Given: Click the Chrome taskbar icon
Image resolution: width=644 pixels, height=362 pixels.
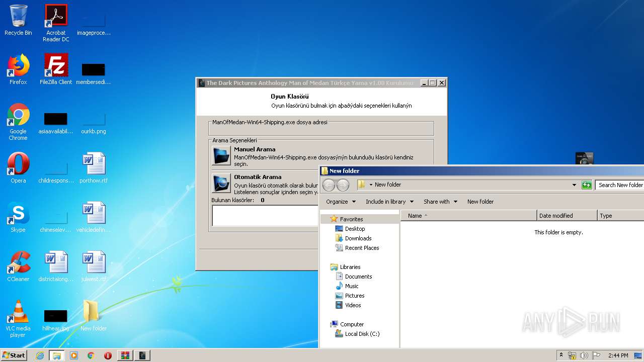Looking at the screenshot, I should 91,355.
